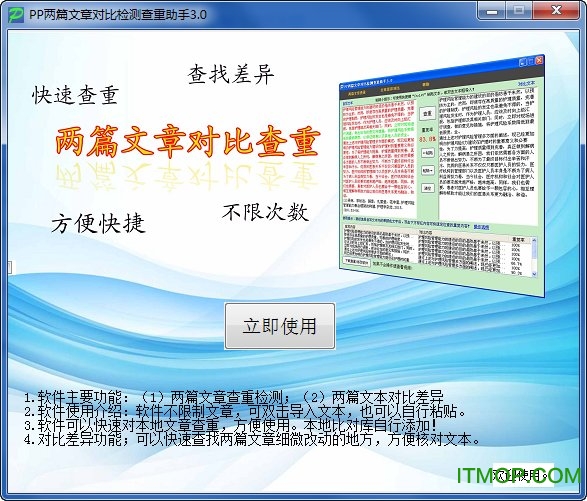Click the 两篇文章对比查重 headline
The image size is (587, 501).
coord(188,141)
